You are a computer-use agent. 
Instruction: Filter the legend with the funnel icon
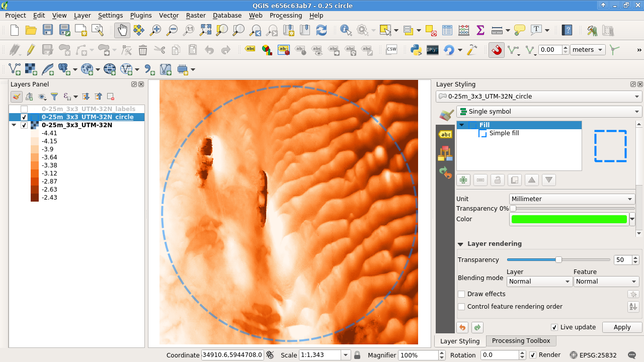(54, 97)
